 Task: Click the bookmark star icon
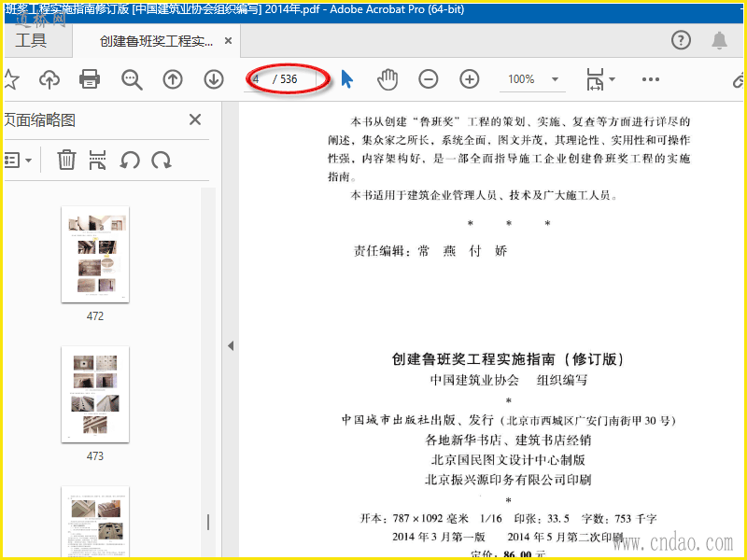point(10,79)
